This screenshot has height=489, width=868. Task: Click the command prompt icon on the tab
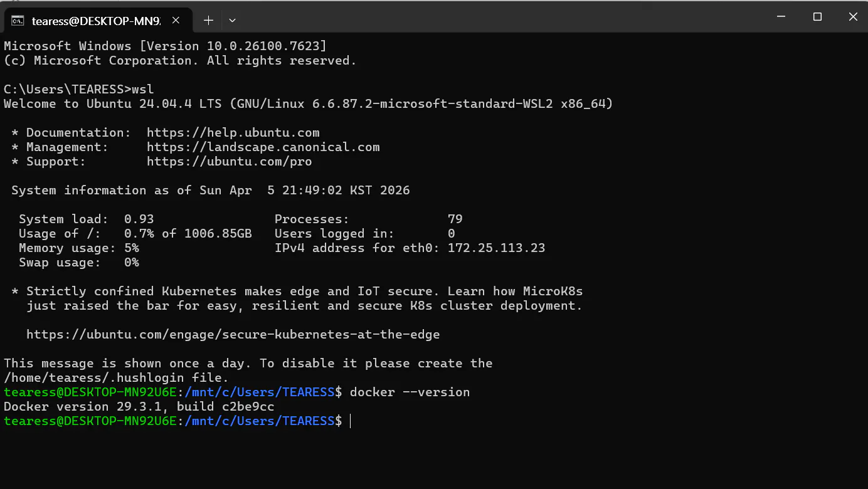coord(18,21)
